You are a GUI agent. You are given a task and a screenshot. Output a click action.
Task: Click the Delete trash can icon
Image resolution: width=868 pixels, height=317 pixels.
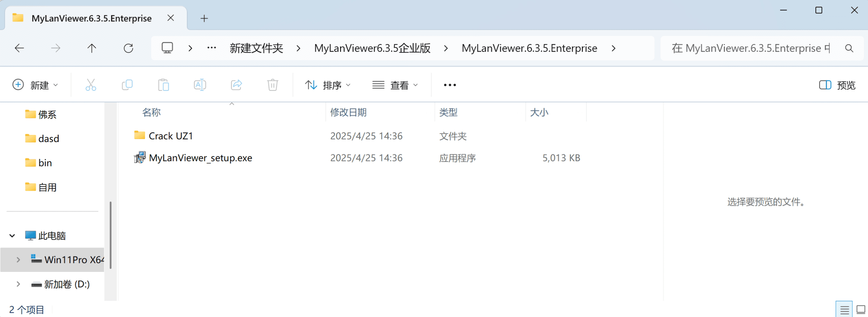point(273,85)
